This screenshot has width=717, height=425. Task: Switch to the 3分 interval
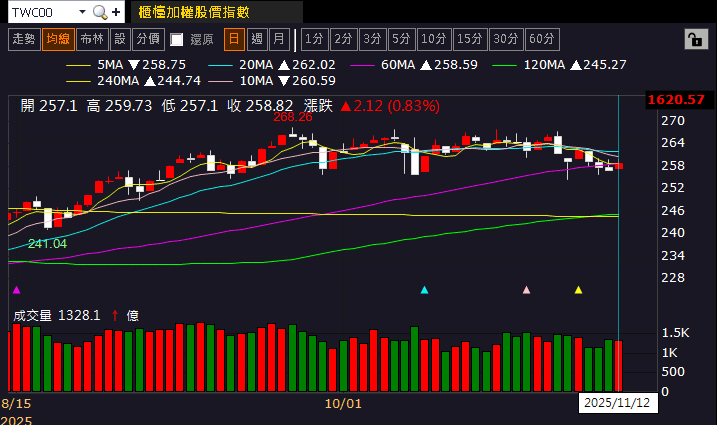click(x=373, y=39)
